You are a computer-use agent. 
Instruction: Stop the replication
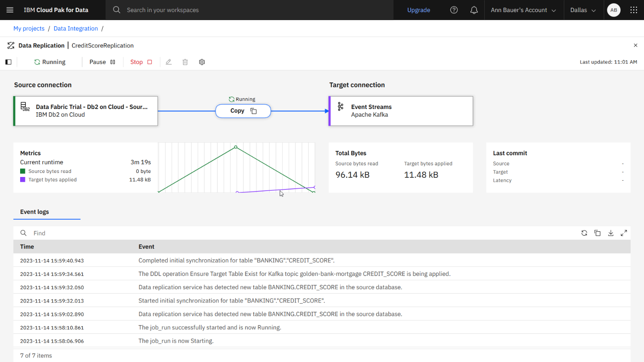click(141, 62)
